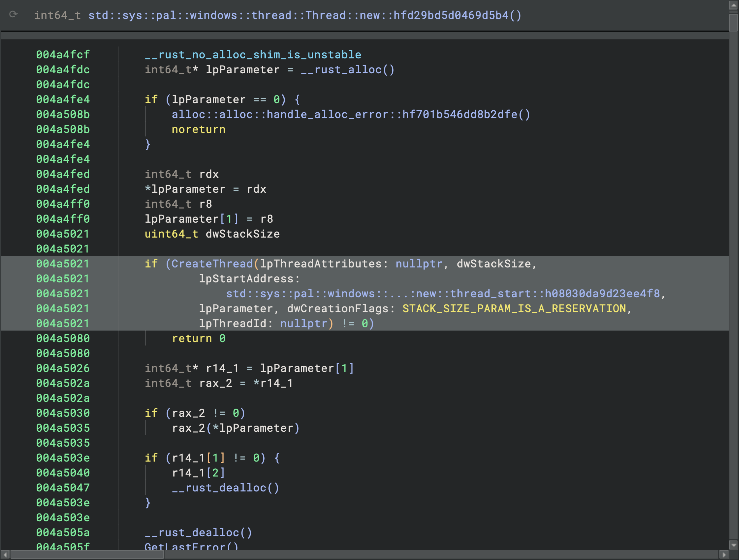The image size is (739, 560).
Task: Navigate to thread_start::h08030da9d23ee4f8 symbol
Action: [x=443, y=294]
